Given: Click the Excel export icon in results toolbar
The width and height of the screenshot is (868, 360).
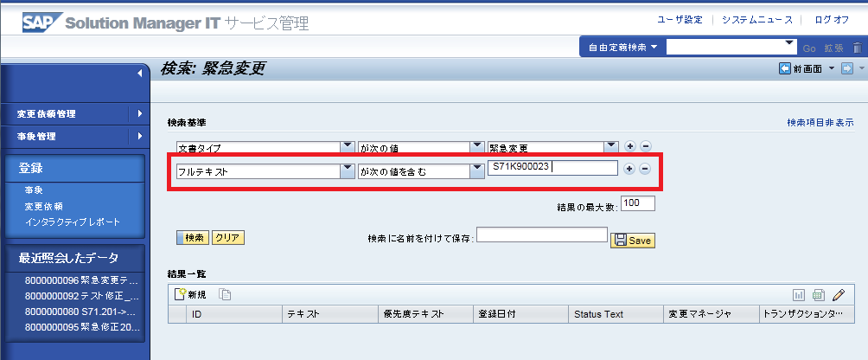Looking at the screenshot, I should coord(818,294).
